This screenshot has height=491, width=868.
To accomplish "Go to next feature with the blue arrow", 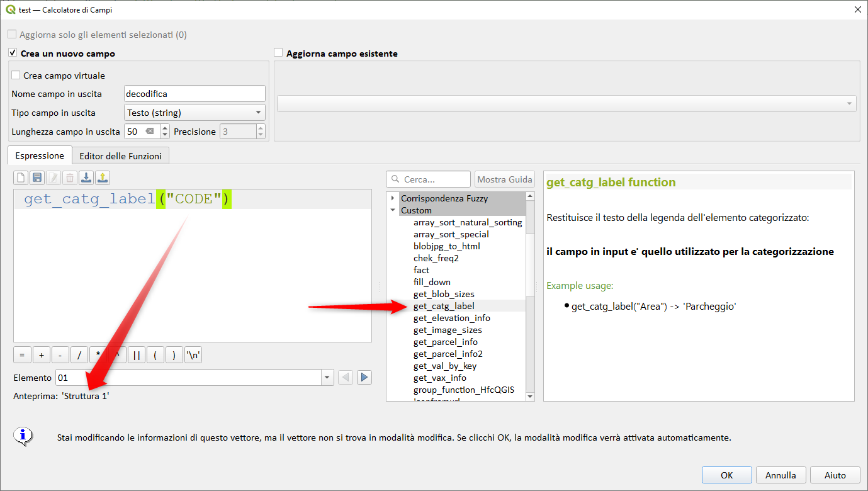I will click(x=364, y=378).
